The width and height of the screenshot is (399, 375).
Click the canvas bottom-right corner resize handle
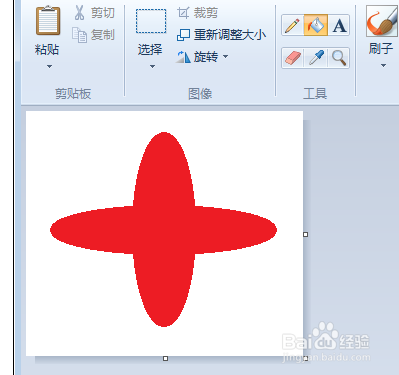point(305,359)
